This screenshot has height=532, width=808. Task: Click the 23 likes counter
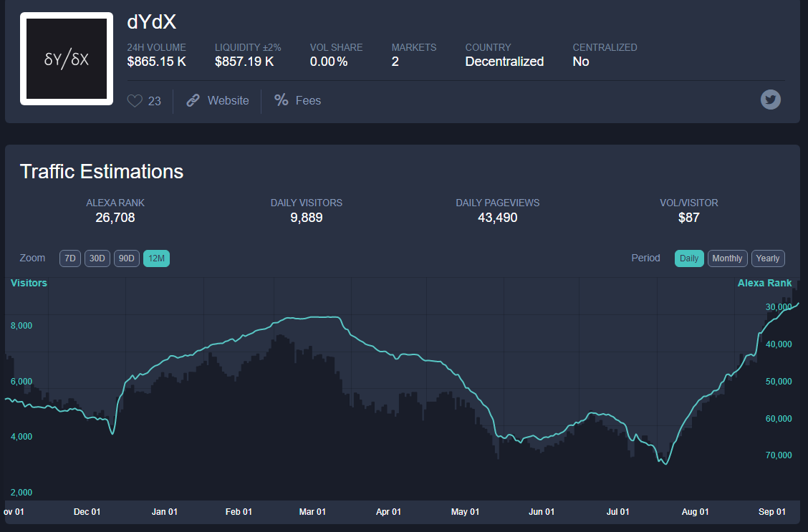click(x=155, y=101)
